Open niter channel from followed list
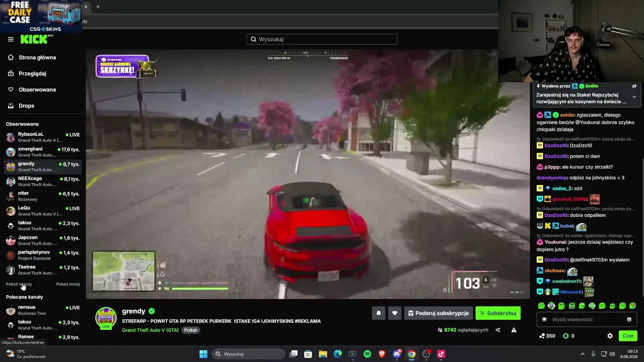Viewport: 644px width, 362px height. tap(43, 196)
